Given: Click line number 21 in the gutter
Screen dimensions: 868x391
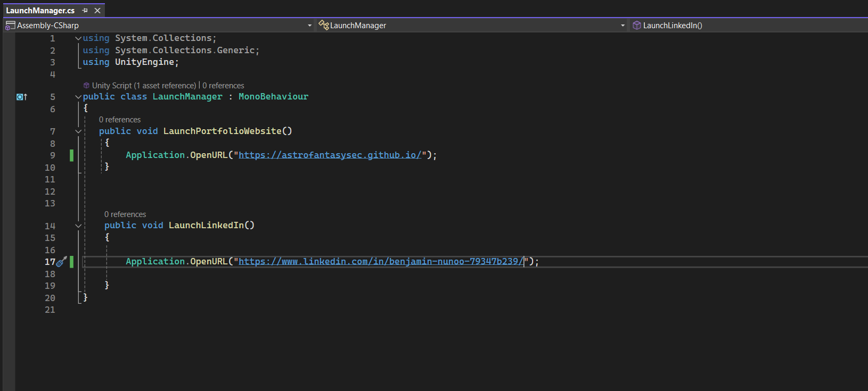Looking at the screenshot, I should [x=50, y=310].
